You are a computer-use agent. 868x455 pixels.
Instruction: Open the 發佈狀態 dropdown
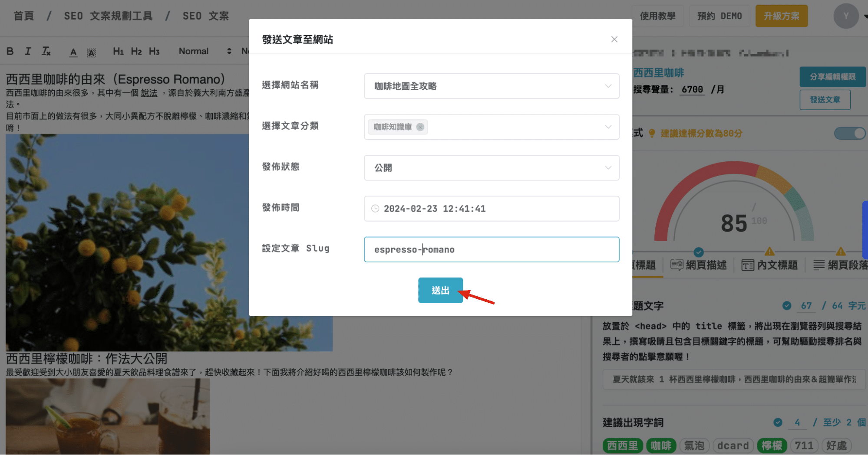click(x=491, y=168)
